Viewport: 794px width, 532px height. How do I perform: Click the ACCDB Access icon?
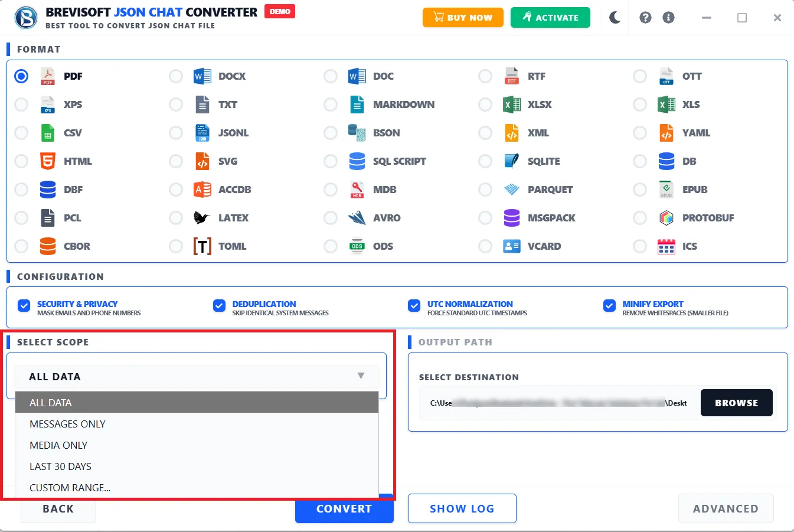click(x=202, y=190)
